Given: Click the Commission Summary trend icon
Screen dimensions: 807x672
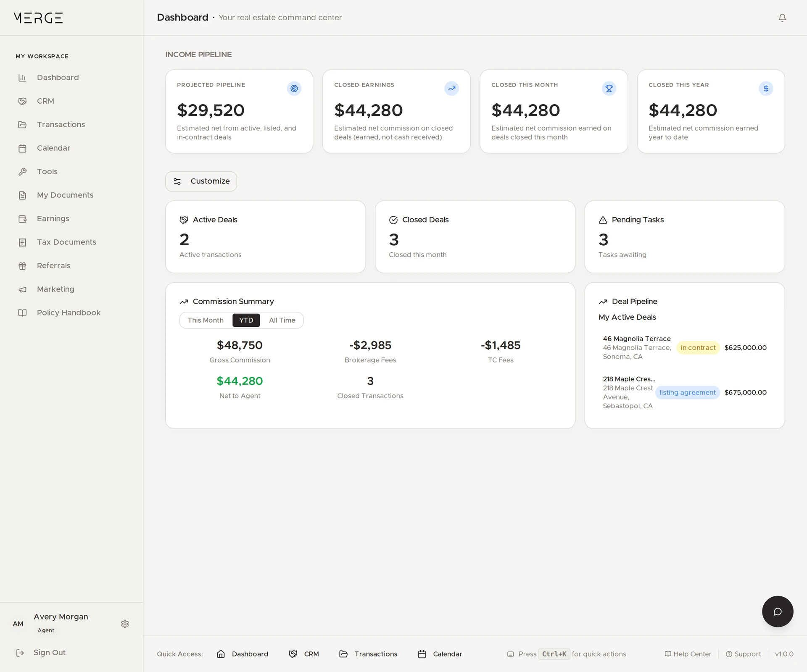Looking at the screenshot, I should point(184,302).
